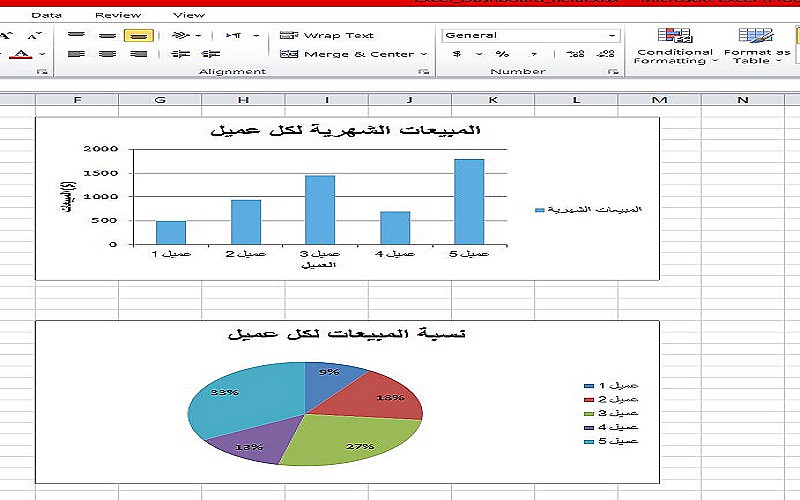Open the dropdown next to the dollar icon
Image resolution: width=800 pixels, height=500 pixels.
click(479, 54)
